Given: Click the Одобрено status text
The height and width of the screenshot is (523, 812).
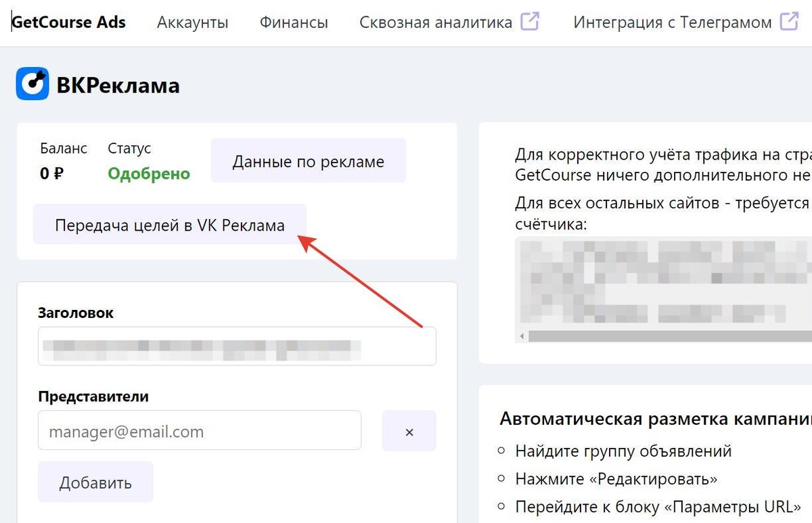Looking at the screenshot, I should [149, 174].
